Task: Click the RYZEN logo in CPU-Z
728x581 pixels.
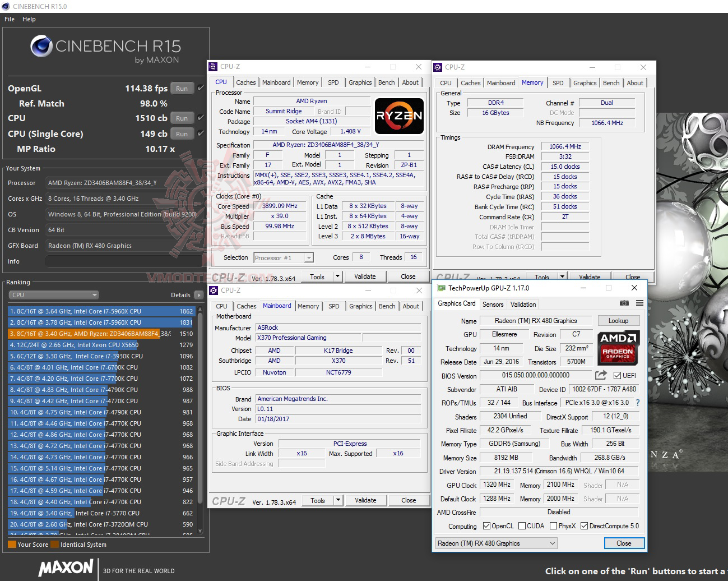Action: pyautogui.click(x=399, y=116)
